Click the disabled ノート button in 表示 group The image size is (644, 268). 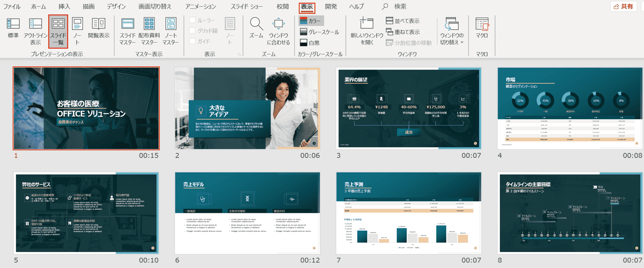[x=230, y=32]
